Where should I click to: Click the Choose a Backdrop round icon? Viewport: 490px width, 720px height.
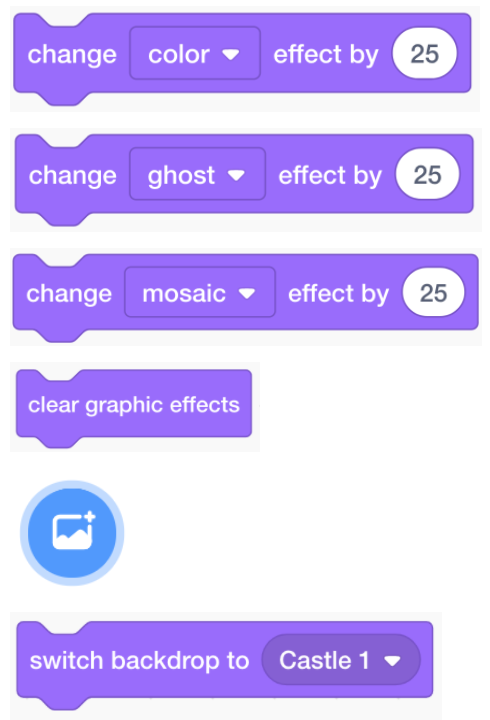tap(72, 533)
